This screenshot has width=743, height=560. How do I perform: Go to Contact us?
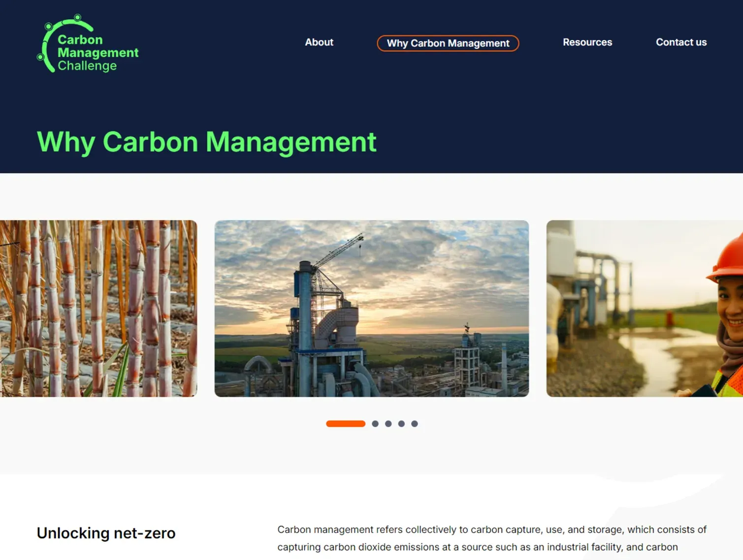[x=681, y=42]
